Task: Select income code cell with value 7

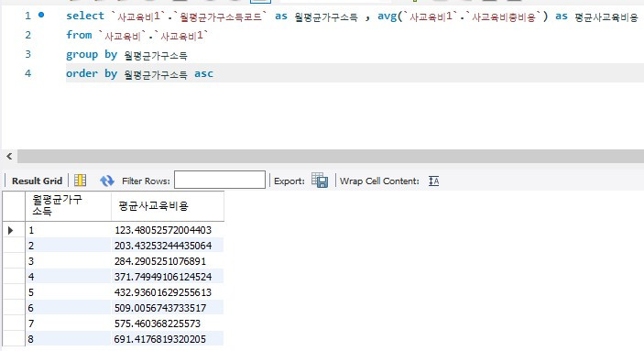Action: point(68,324)
